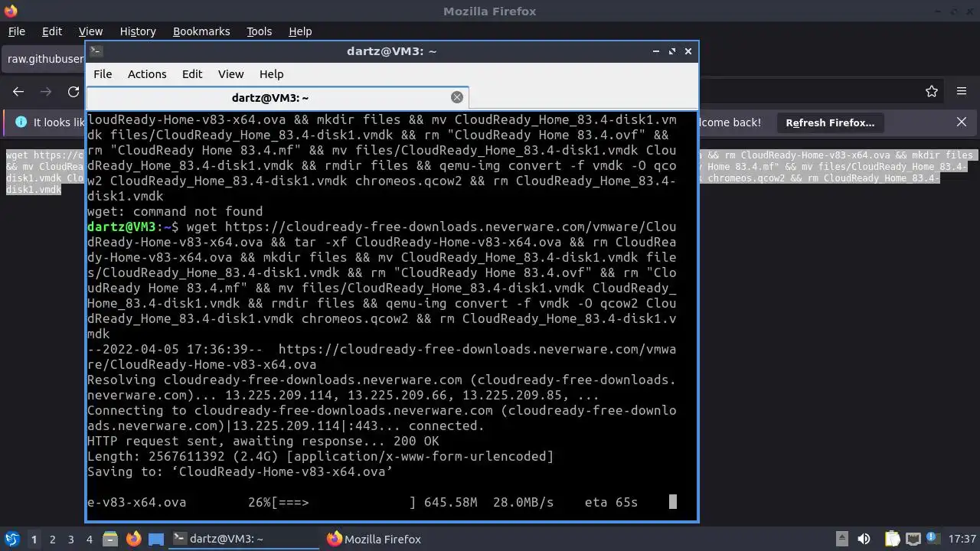Click the 'HTTP request sent' output line
Image resolution: width=980 pixels, height=551 pixels.
[263, 441]
